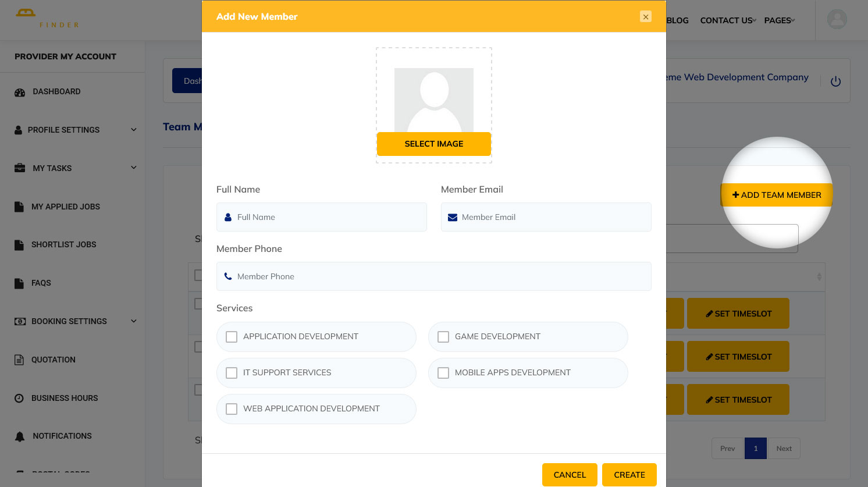Expand the Booking Settings chevron
The image size is (868, 487).
(x=134, y=321)
